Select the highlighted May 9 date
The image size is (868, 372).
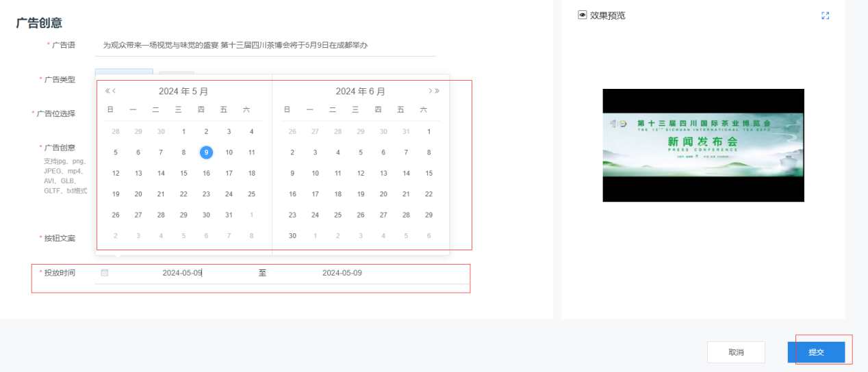click(x=206, y=152)
